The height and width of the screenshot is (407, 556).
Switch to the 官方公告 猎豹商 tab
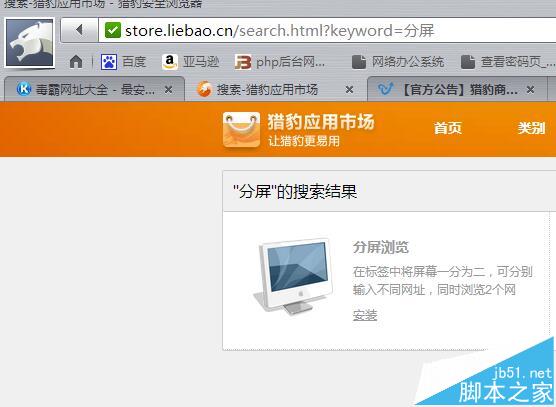pos(457,90)
